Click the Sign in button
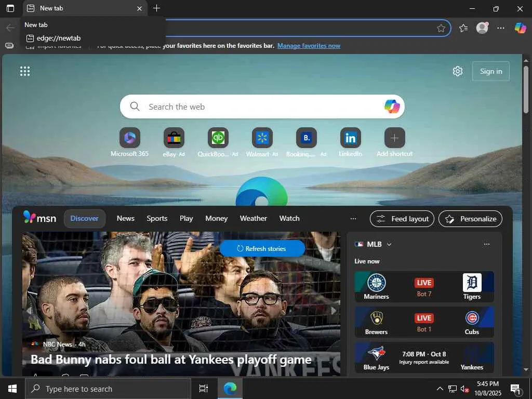This screenshot has width=532, height=399. click(491, 71)
